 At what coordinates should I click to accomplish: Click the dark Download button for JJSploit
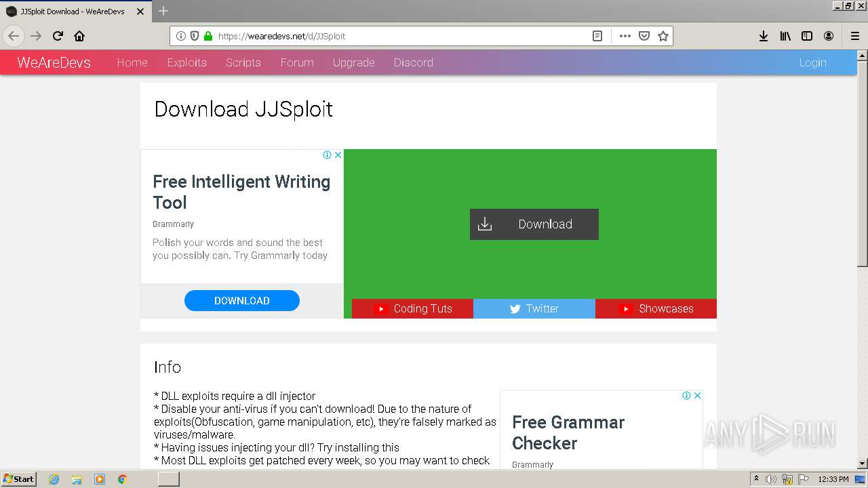pos(534,224)
